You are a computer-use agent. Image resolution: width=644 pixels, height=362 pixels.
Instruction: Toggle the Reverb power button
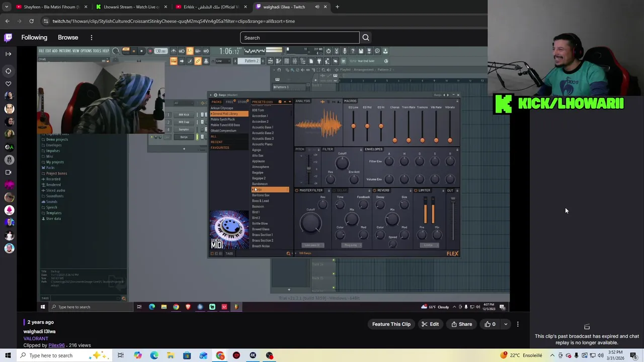pyautogui.click(x=374, y=191)
